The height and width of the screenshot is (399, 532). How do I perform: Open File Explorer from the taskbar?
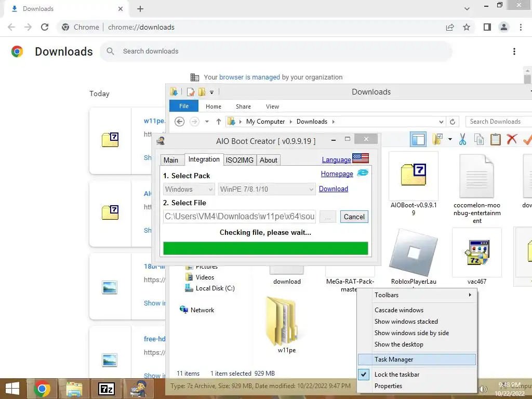(74, 389)
